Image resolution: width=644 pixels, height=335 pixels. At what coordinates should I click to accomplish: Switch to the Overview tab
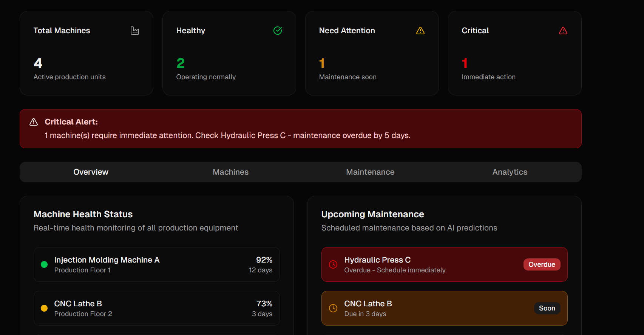[91, 172]
